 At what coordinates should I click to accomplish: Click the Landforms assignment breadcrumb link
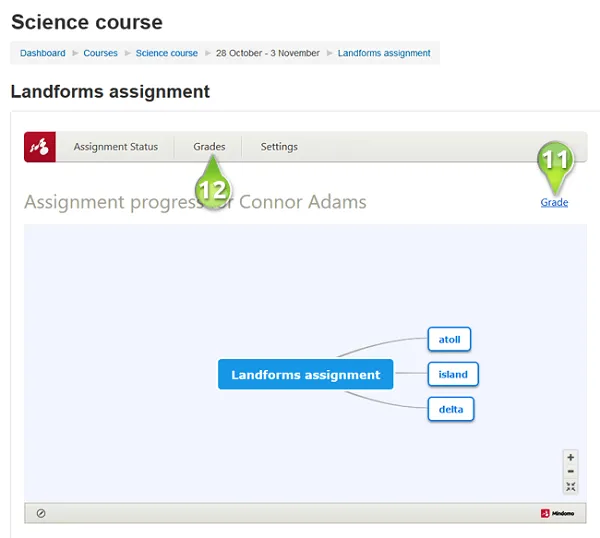click(384, 53)
